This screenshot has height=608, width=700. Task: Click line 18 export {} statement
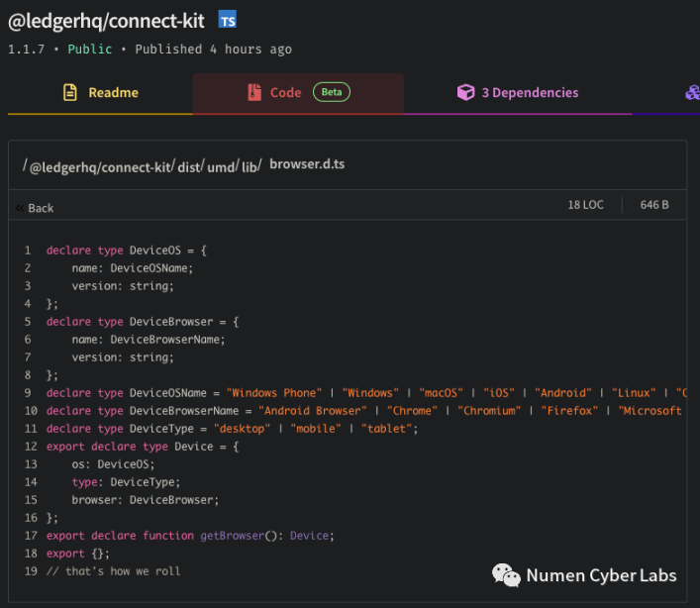click(x=77, y=554)
